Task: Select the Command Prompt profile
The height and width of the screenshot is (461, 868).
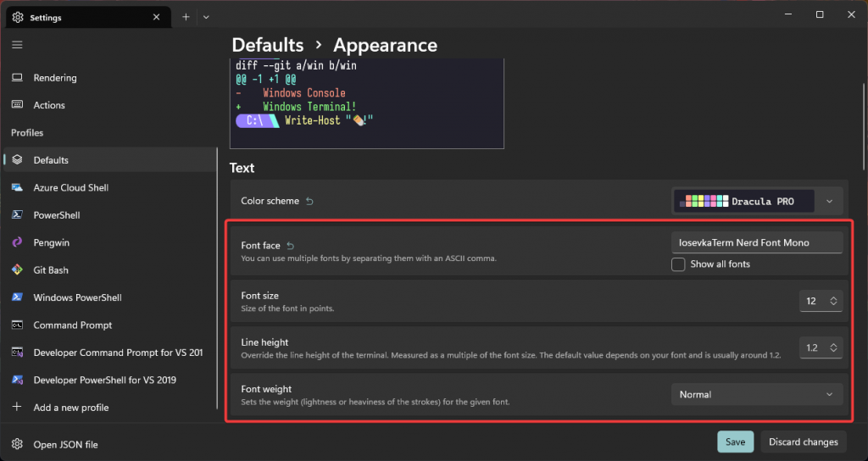Action: (x=109, y=325)
